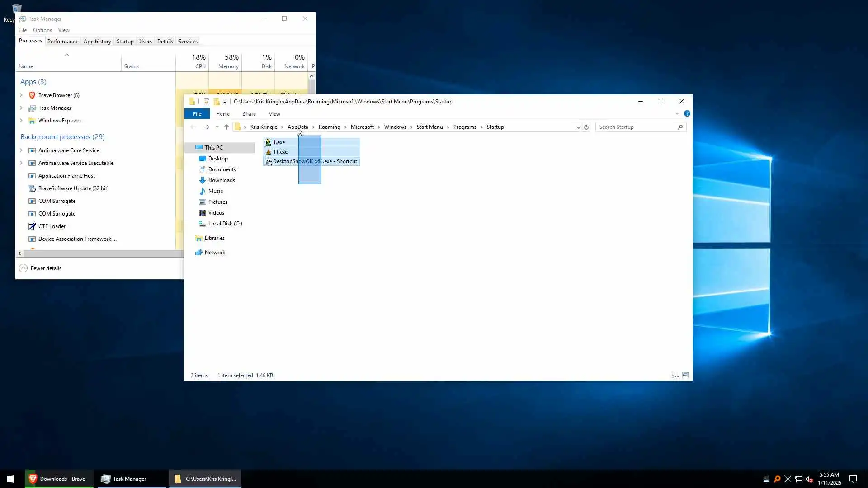Open Action Center notification icon
Viewport: 868px width, 488px height.
tap(853, 479)
